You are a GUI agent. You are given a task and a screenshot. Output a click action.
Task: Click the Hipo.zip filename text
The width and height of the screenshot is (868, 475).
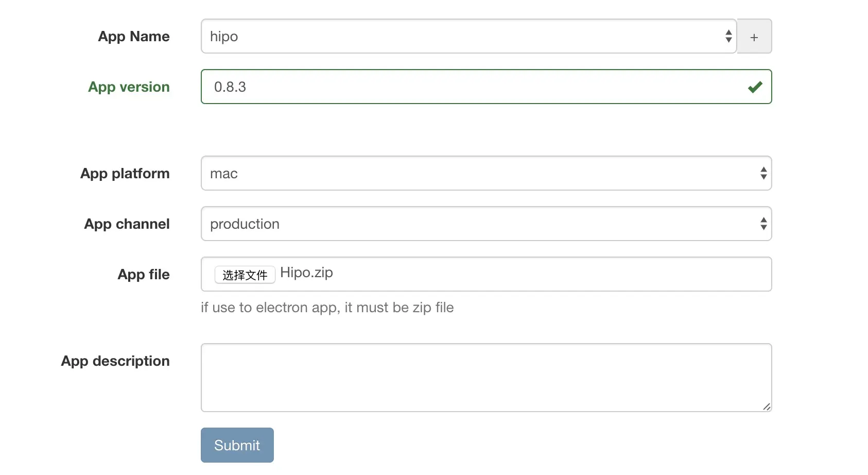tap(306, 273)
